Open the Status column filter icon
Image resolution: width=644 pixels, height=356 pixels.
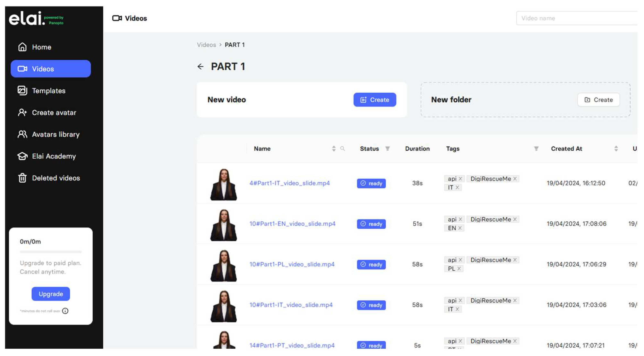pos(387,149)
